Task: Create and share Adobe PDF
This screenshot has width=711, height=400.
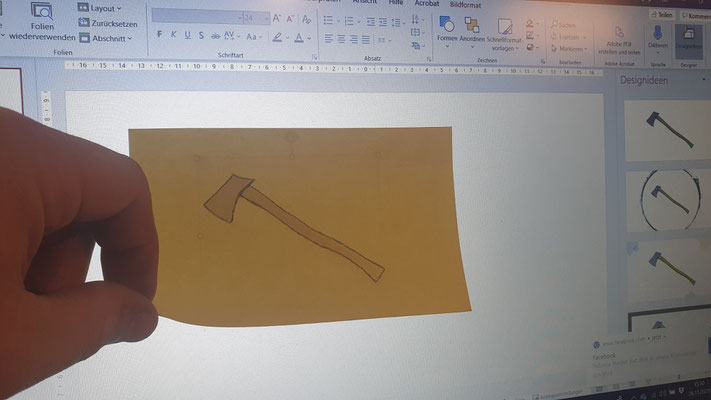Action: (619, 41)
